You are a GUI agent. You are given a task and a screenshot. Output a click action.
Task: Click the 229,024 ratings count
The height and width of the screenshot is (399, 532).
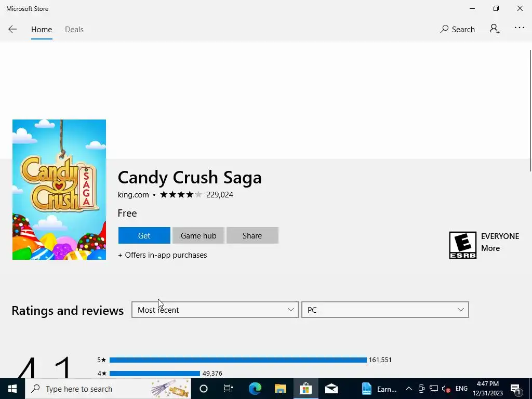click(220, 195)
